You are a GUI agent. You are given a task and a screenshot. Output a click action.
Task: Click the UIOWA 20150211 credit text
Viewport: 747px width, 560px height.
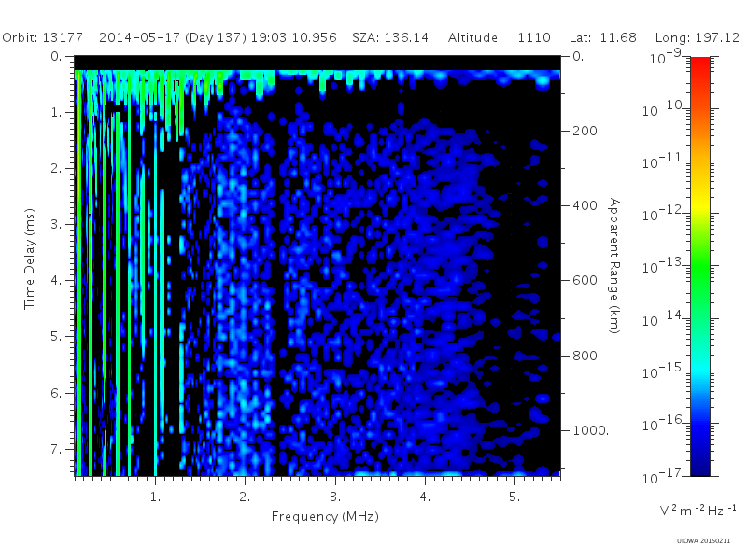coord(703,540)
